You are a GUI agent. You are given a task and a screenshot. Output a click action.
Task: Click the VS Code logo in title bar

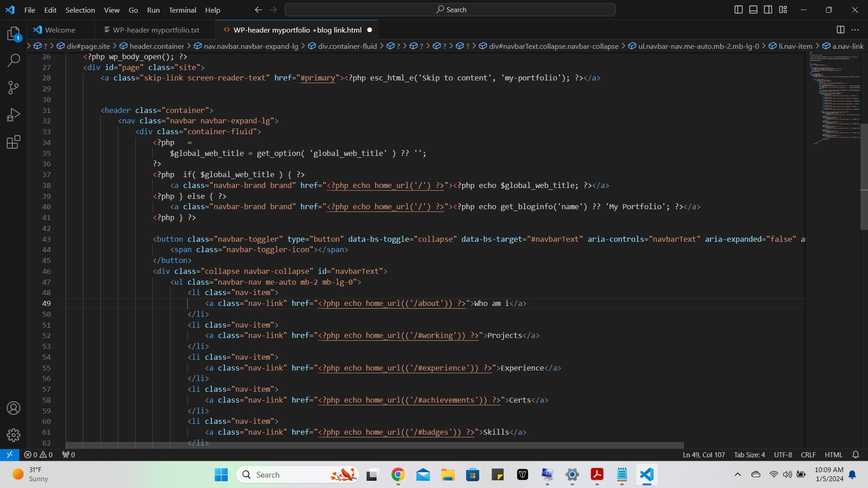point(10,10)
